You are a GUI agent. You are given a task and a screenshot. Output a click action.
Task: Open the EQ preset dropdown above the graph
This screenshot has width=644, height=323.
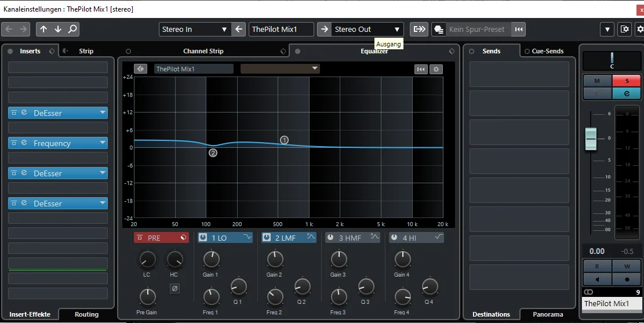[x=280, y=68]
